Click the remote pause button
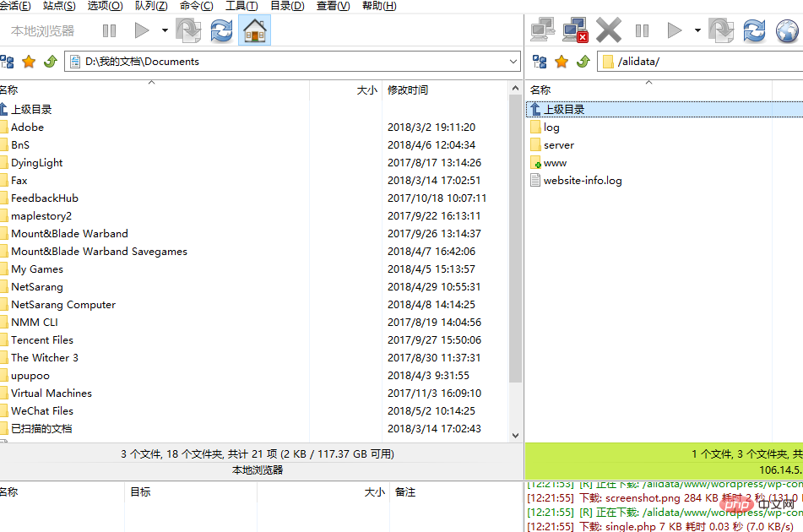Screen dimensions: 803x532 coord(642,30)
